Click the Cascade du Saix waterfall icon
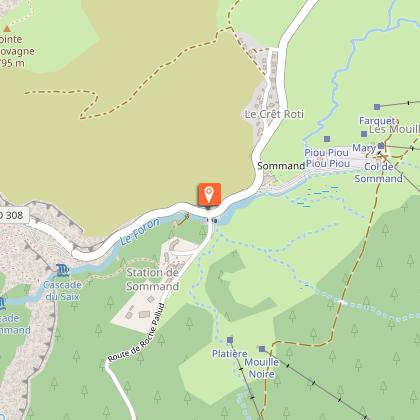The image size is (420, 420). pos(62,270)
